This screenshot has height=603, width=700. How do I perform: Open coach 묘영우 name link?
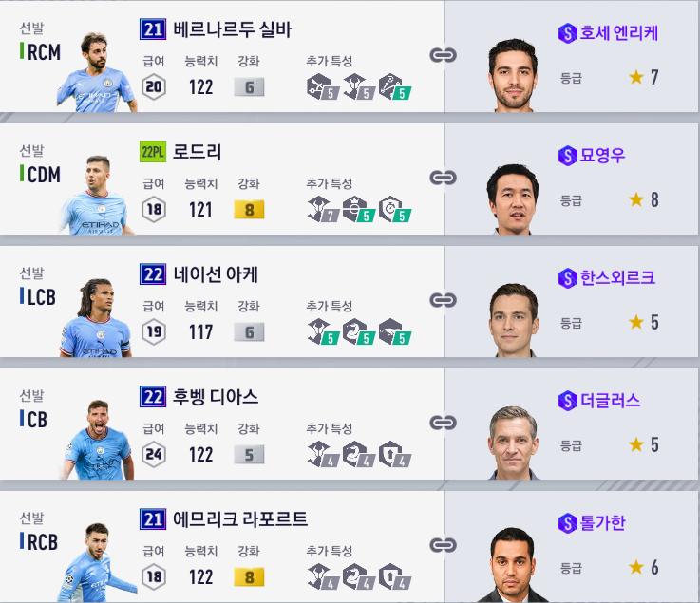602,156
